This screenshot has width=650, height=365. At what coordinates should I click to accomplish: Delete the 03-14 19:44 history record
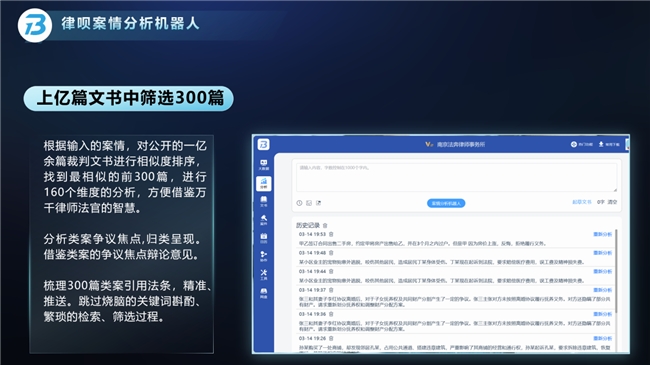click(x=331, y=271)
